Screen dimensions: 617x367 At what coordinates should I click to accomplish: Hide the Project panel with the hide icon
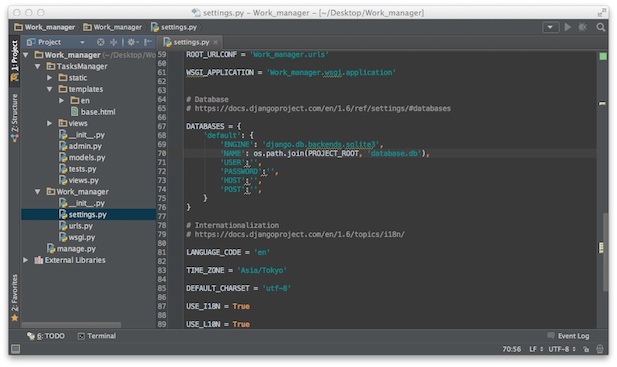click(148, 42)
